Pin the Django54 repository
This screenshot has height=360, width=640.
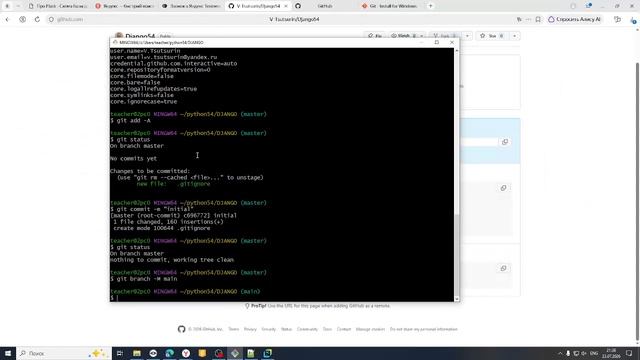(375, 36)
